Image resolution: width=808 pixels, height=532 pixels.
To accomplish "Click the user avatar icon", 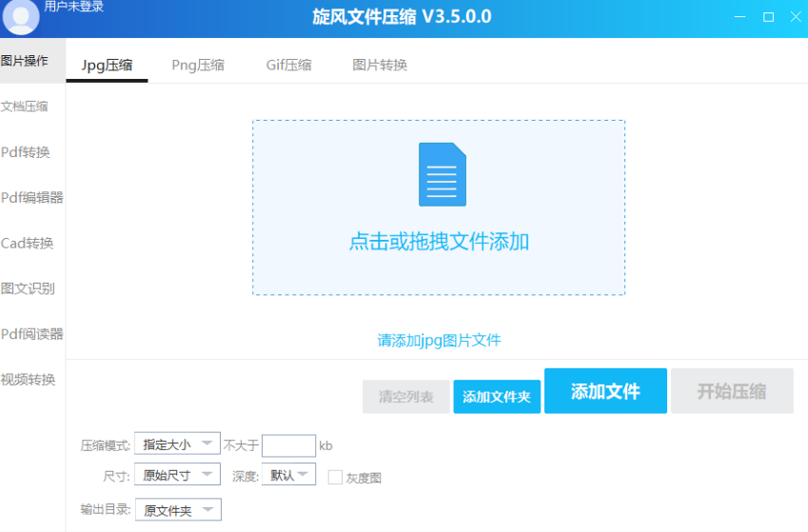I will (x=21, y=18).
